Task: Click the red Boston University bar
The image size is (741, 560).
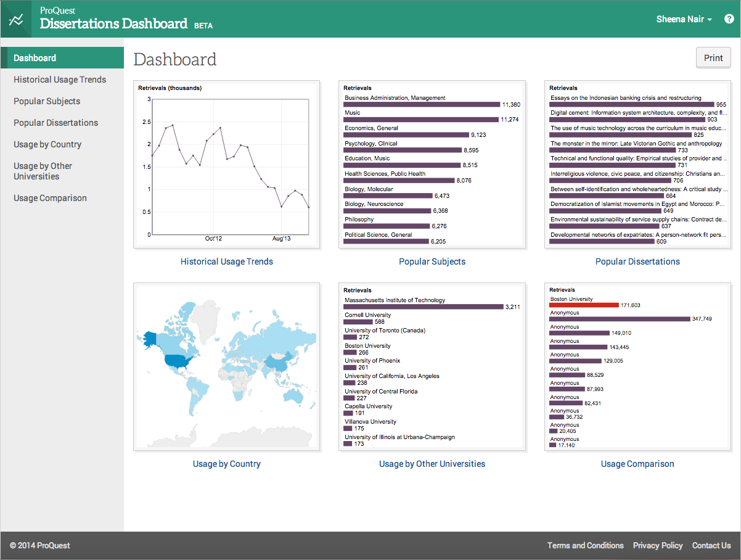Action: 583,305
